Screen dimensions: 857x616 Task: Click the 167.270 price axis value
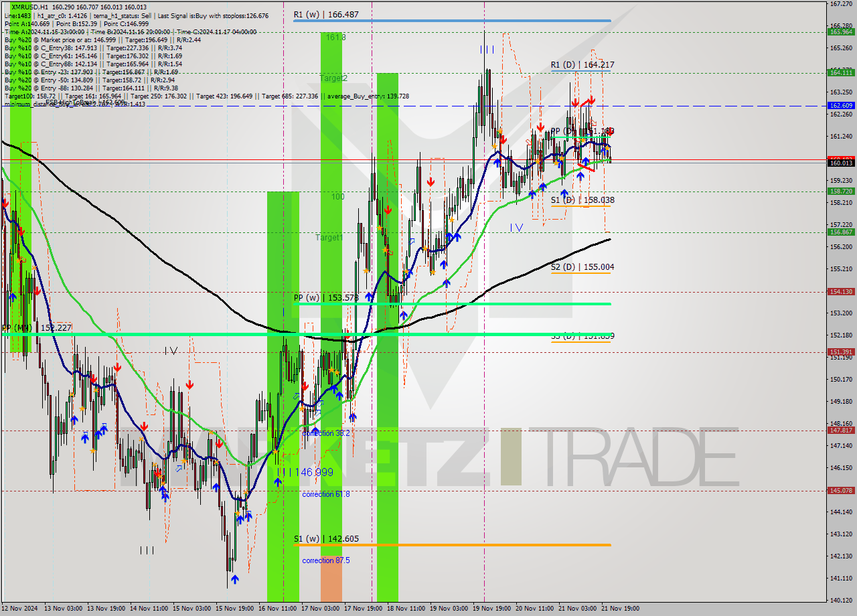pyautogui.click(x=840, y=3)
